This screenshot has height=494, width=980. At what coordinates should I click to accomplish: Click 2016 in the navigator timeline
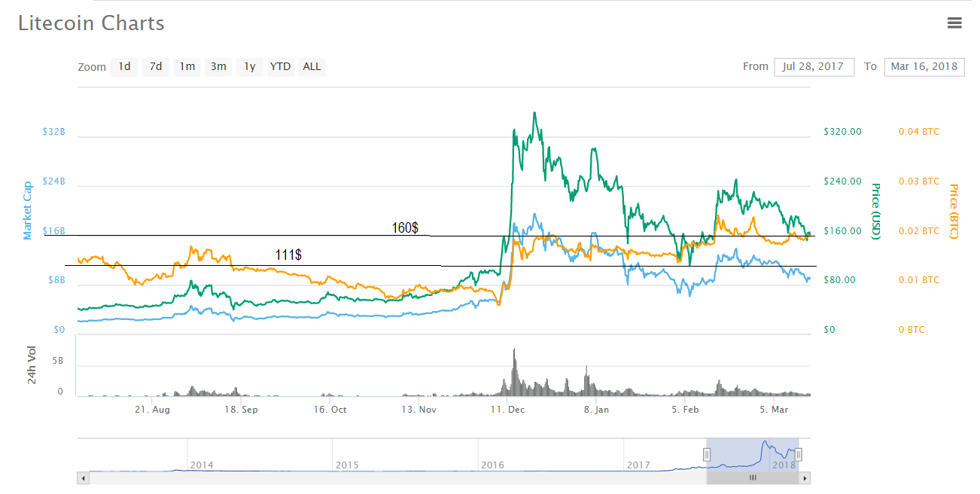(x=492, y=465)
